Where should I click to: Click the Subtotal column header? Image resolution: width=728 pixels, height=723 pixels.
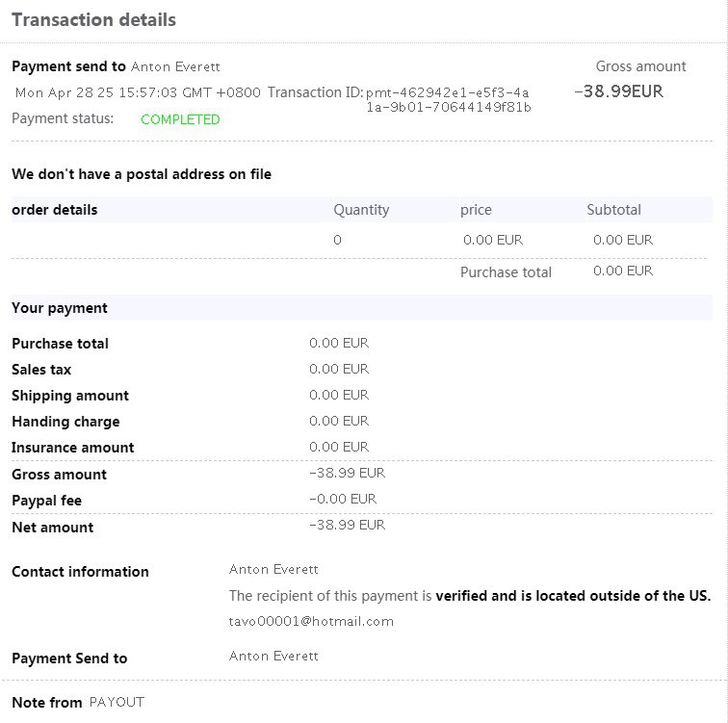[x=613, y=210]
